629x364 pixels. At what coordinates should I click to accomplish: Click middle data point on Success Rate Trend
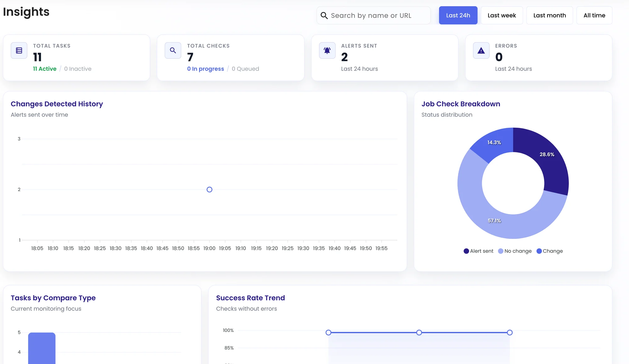click(419, 333)
